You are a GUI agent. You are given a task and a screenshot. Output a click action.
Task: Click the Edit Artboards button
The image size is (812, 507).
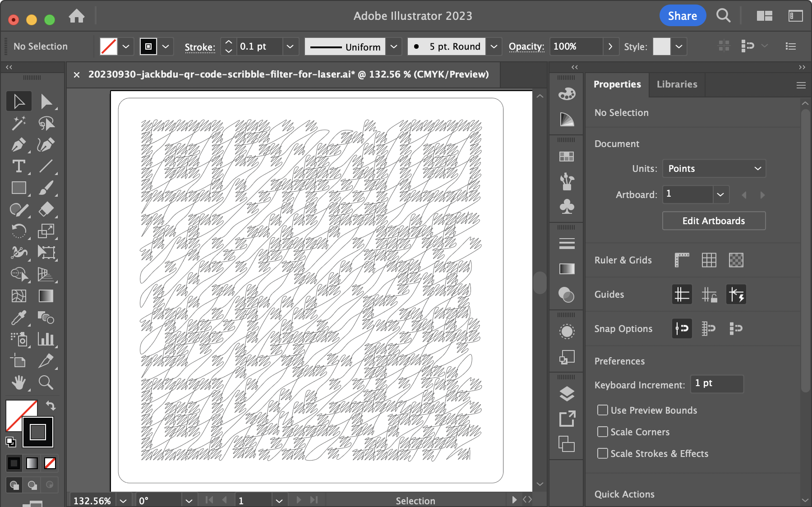click(x=713, y=221)
